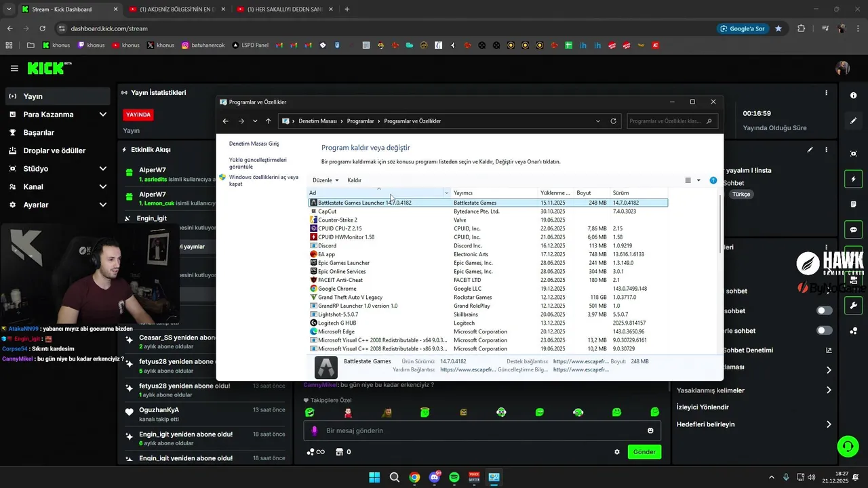Open Spotify from the taskbar

pos(454,477)
